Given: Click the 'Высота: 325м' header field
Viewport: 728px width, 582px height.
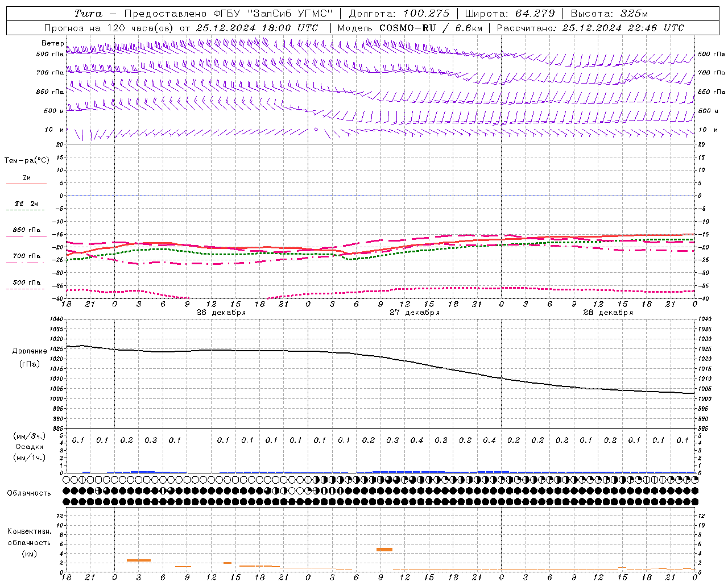Looking at the screenshot, I should click(x=609, y=14).
